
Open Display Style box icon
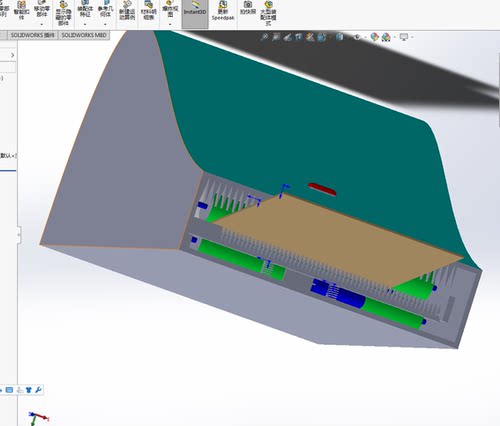[x=339, y=37]
